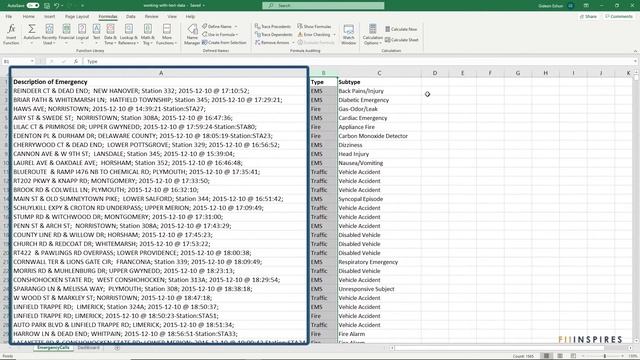Open Logical functions library
The height and width of the screenshot is (360, 640).
pyautogui.click(x=82, y=34)
